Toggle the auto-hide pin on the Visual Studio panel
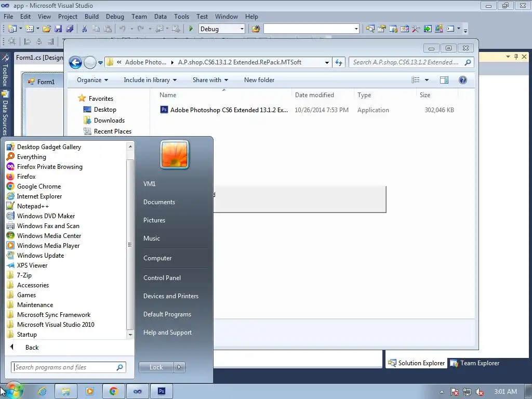The image size is (532, 399). tap(516, 57)
